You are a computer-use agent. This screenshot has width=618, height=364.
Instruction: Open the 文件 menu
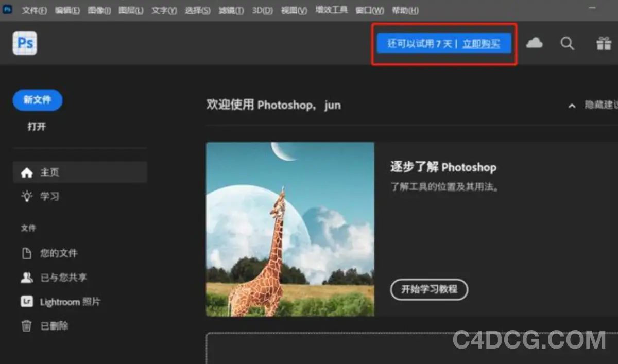[x=34, y=10]
